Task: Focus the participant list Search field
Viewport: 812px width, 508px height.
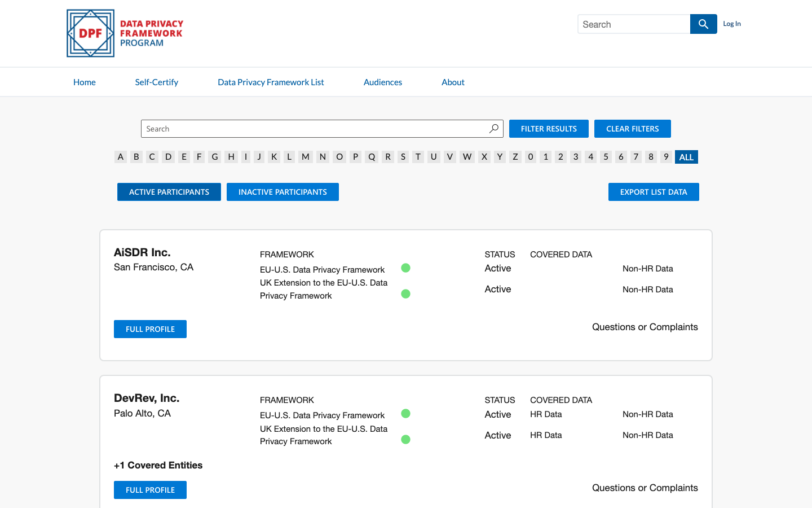Action: 322,129
